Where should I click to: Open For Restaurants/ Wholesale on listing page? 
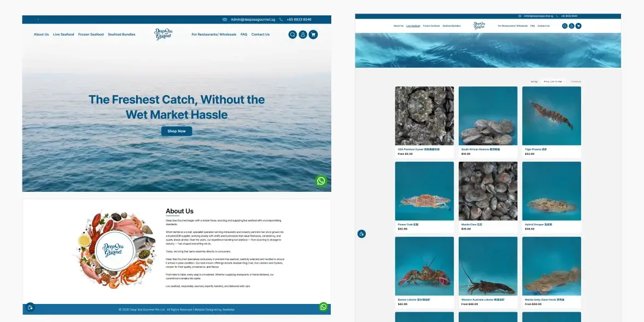(513, 26)
